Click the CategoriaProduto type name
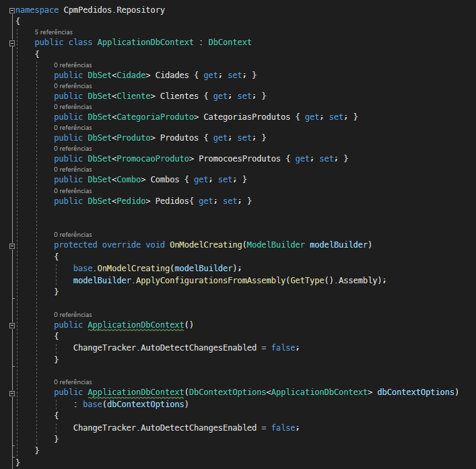 (156, 117)
